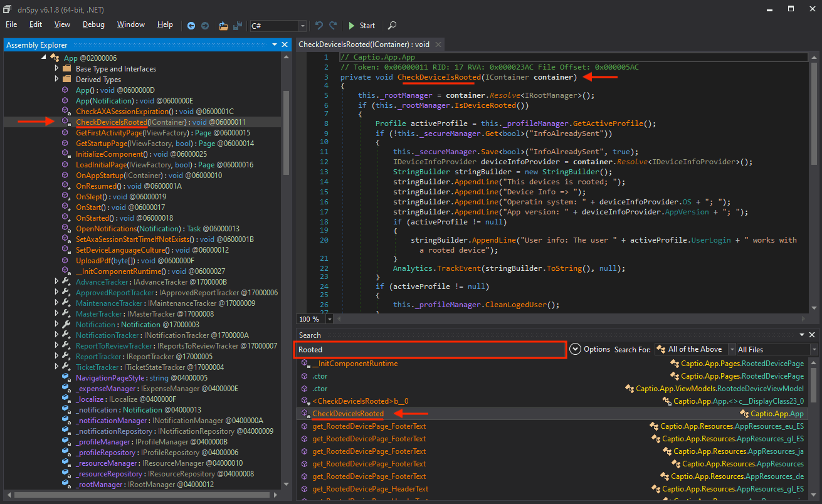The image size is (822, 504).
Task: Select the CheckDeviceIsRooted(IContainer) editor tab
Action: [364, 45]
